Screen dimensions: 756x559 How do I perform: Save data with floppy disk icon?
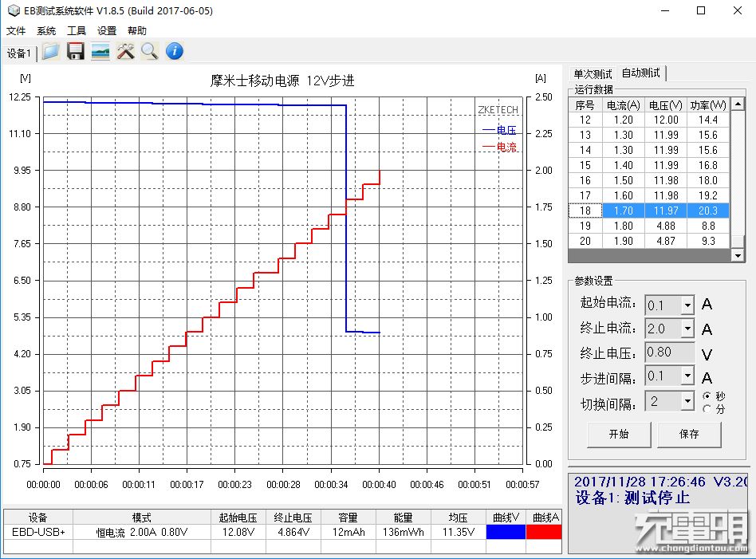(x=75, y=51)
